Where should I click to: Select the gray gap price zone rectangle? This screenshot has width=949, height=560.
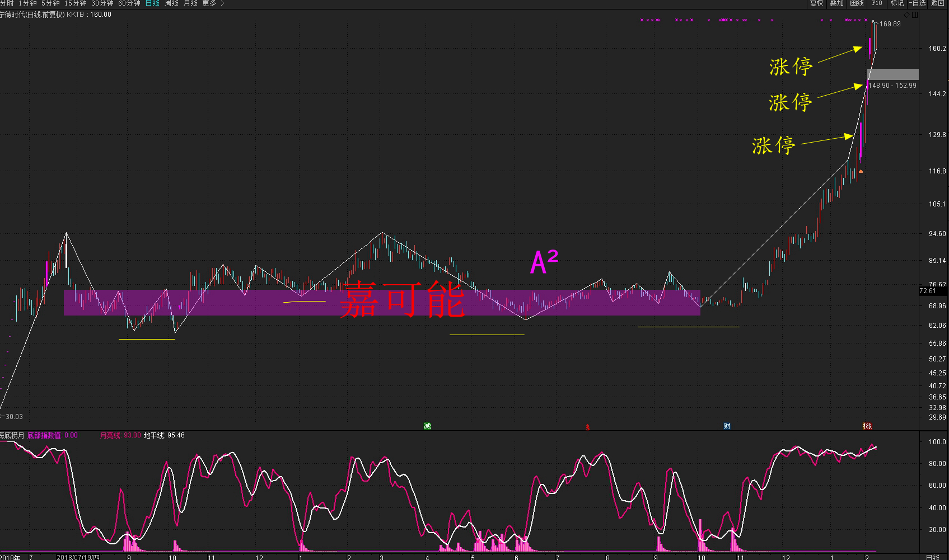click(893, 74)
